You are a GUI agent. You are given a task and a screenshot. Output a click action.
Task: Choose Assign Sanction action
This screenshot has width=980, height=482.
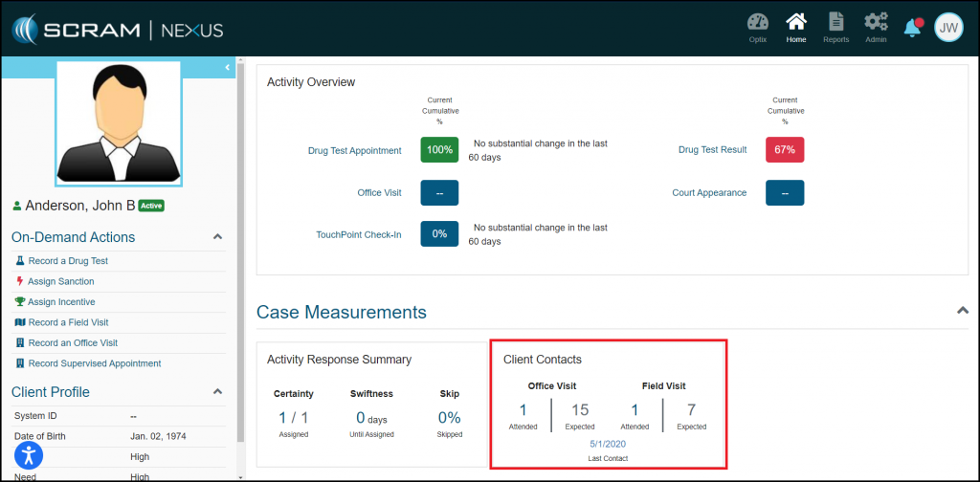(x=60, y=281)
